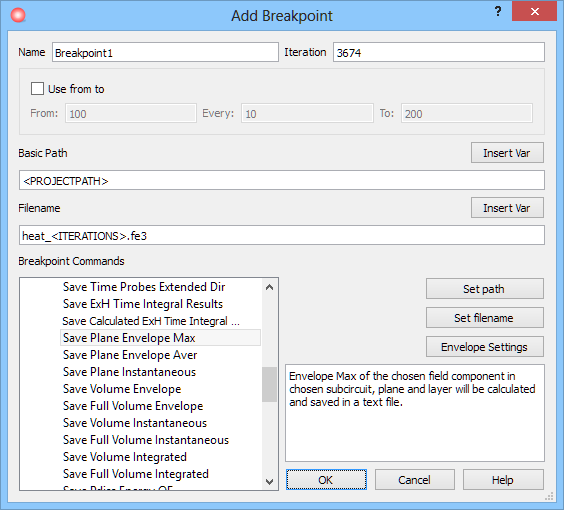Click the Set path button
564x510 pixels.
(485, 289)
